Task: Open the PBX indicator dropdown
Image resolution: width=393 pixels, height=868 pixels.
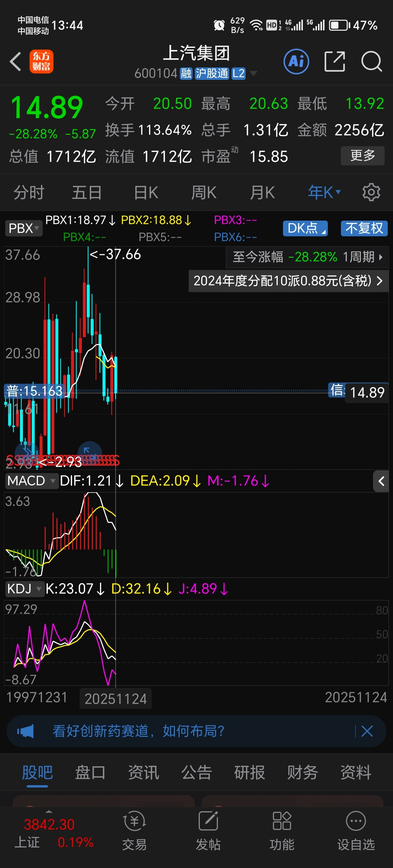Action: coord(24,228)
